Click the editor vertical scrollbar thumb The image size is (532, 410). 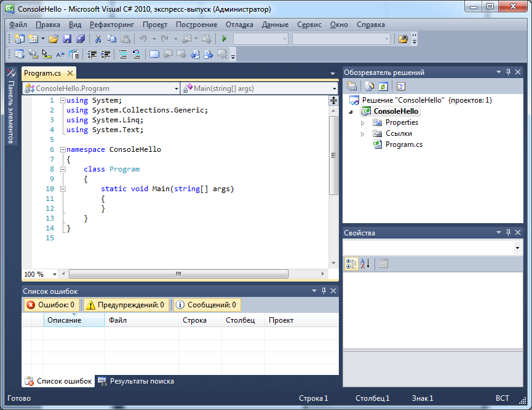[x=333, y=156]
